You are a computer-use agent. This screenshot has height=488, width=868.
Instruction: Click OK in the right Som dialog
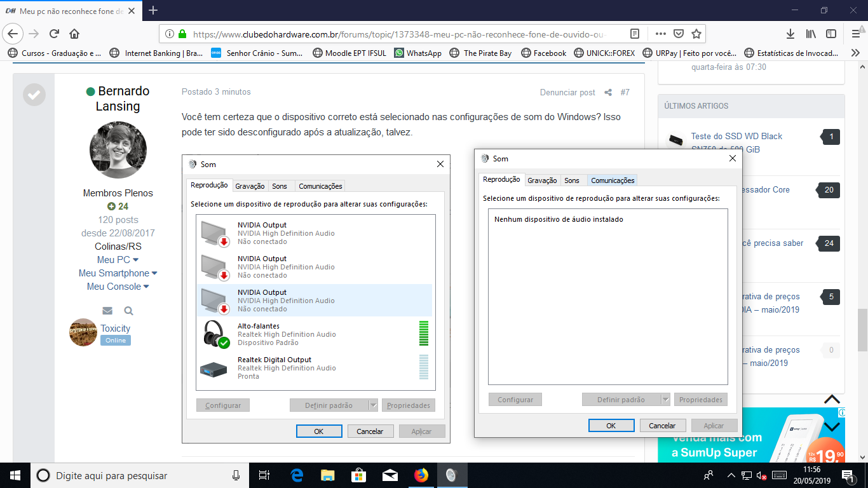pyautogui.click(x=611, y=426)
